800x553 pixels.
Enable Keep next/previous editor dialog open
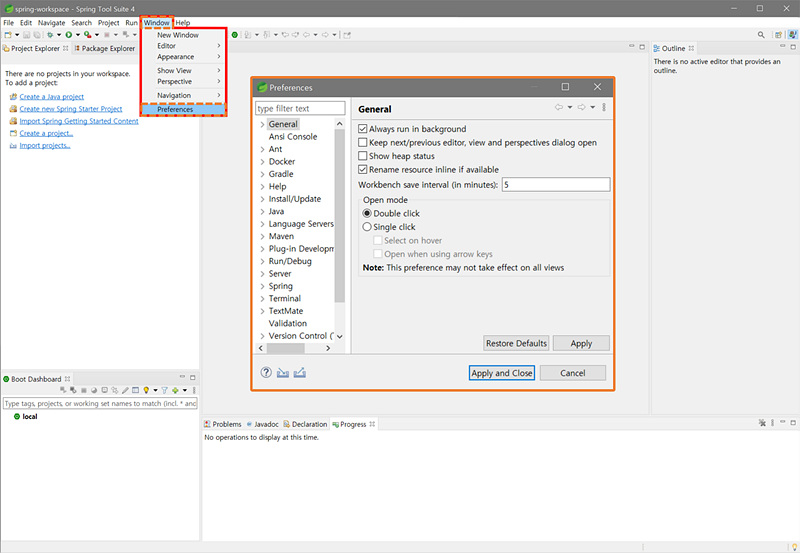pyautogui.click(x=363, y=142)
